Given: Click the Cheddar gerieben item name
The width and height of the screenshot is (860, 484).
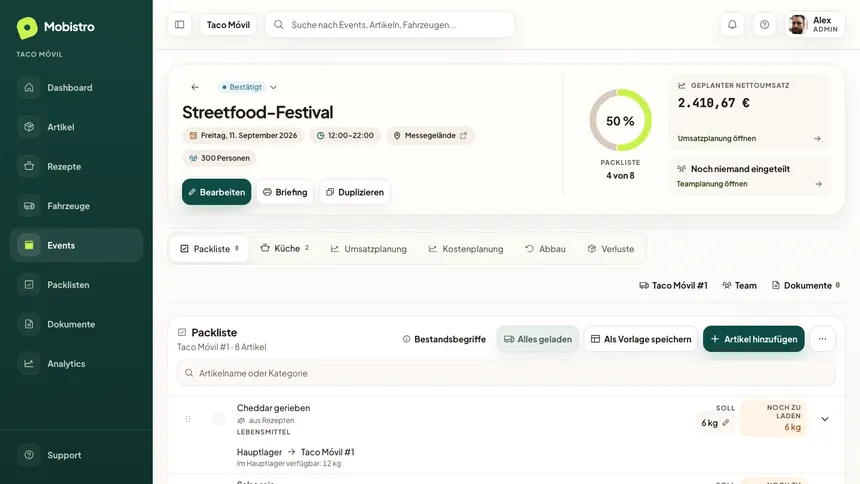Looking at the screenshot, I should pyautogui.click(x=273, y=408).
